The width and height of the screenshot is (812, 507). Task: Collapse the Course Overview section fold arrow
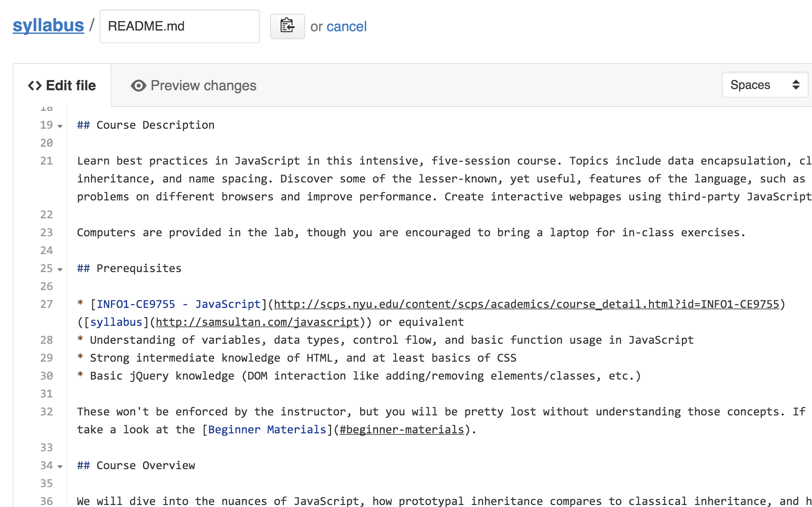coord(60,467)
